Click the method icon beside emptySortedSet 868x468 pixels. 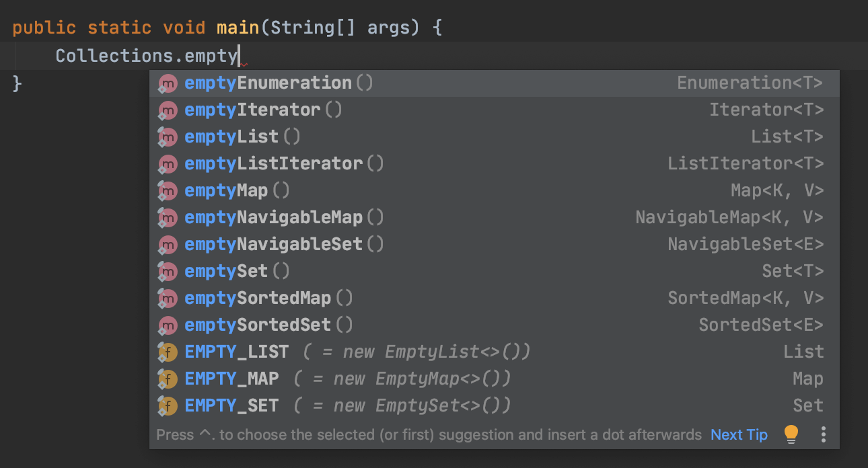coord(167,325)
